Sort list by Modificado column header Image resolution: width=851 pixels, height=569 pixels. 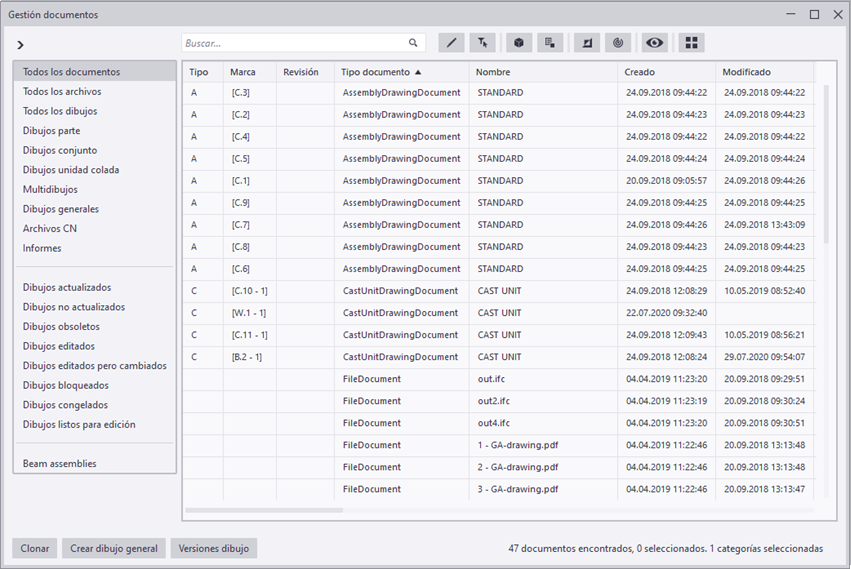(x=747, y=72)
